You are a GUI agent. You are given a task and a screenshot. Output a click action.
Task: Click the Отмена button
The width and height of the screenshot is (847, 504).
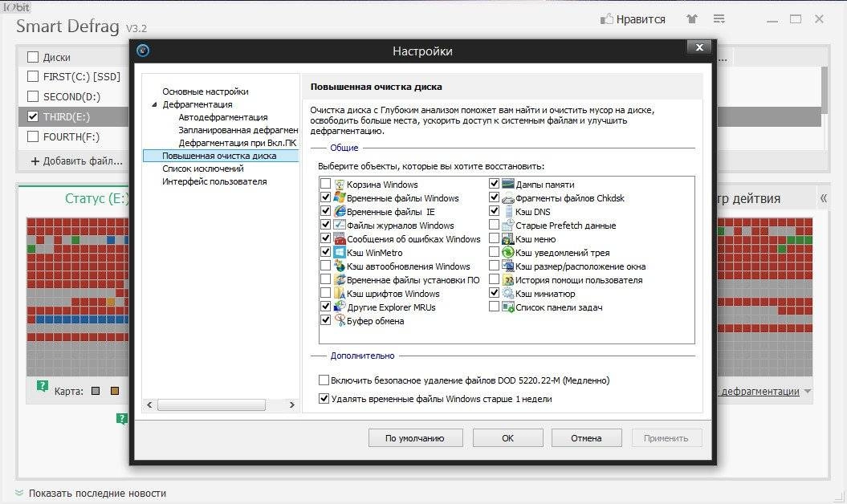pos(587,438)
